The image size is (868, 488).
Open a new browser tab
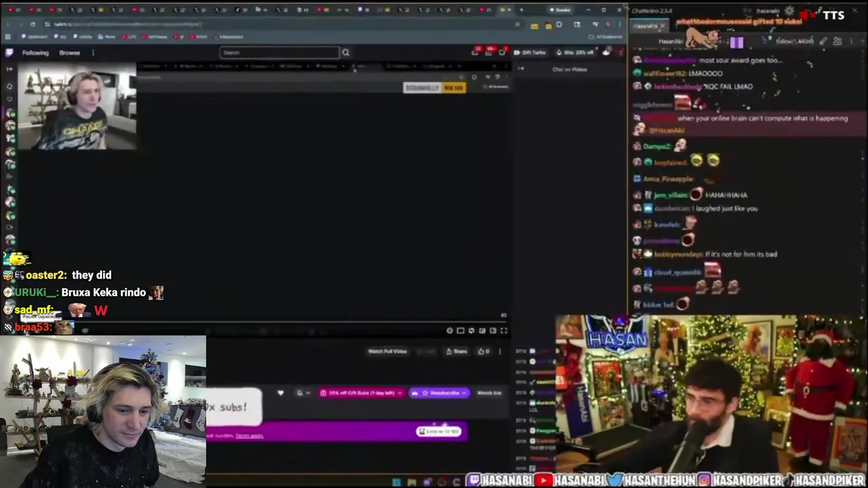point(521,9)
